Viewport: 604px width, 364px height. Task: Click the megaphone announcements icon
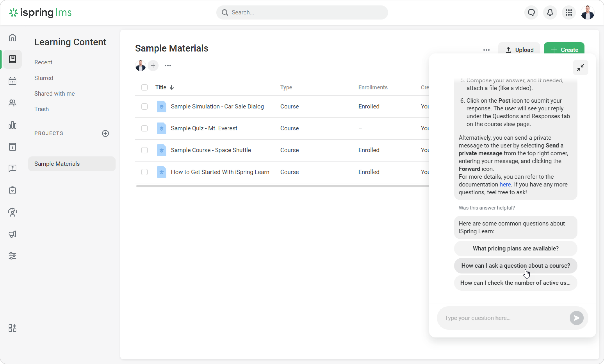pos(12,234)
